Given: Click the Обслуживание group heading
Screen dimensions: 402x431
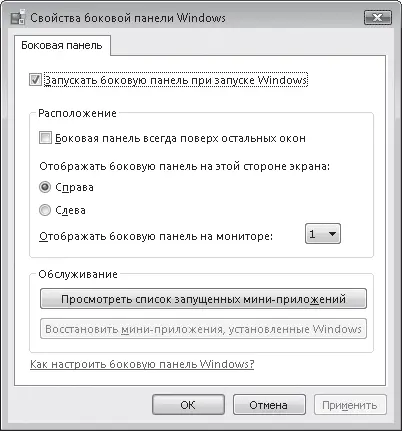Looking at the screenshot, I should click(x=78, y=274).
